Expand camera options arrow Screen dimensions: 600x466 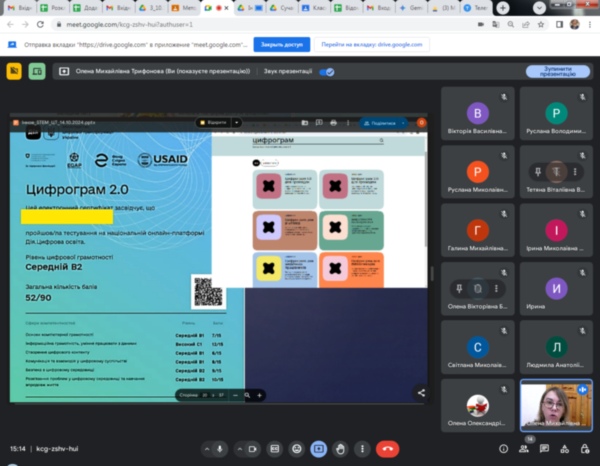coord(237,449)
